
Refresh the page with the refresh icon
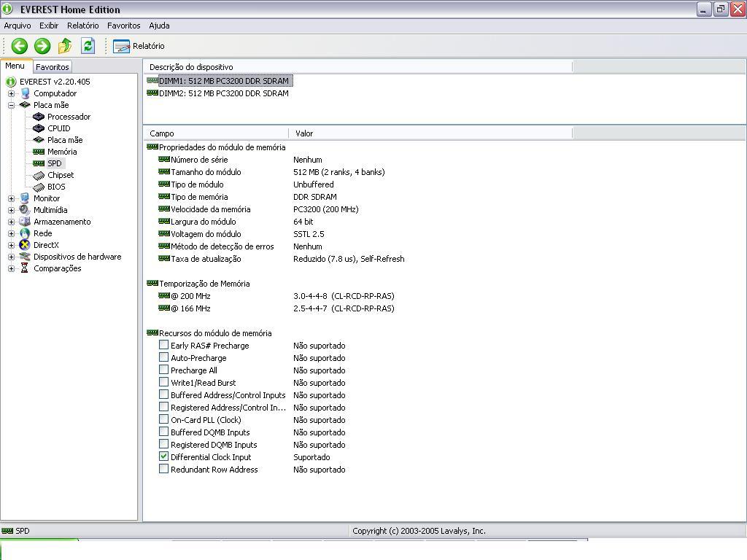point(88,46)
